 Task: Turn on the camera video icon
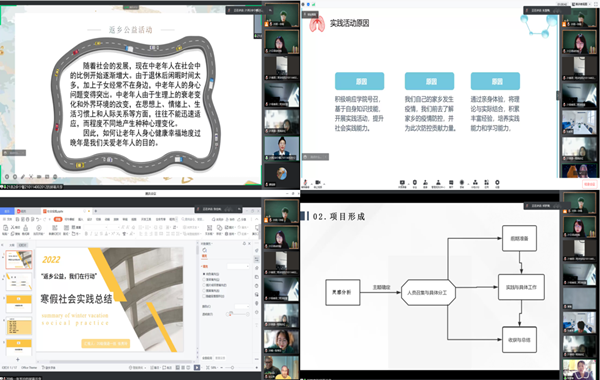318,183
